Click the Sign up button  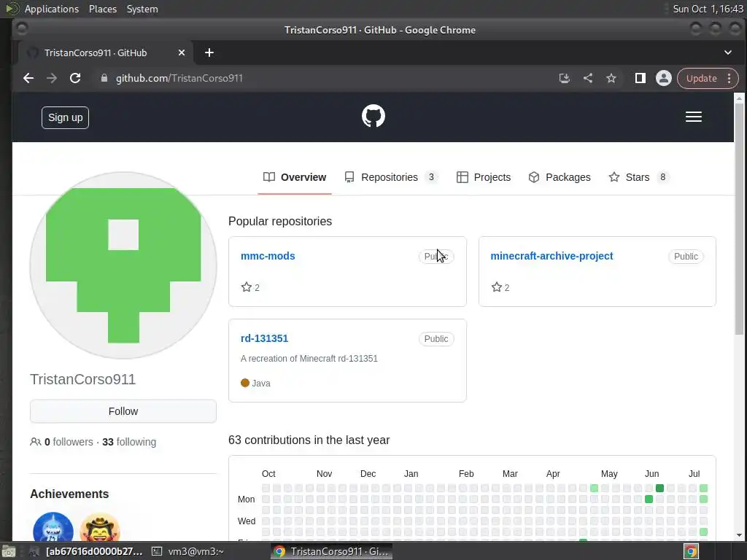coord(65,117)
